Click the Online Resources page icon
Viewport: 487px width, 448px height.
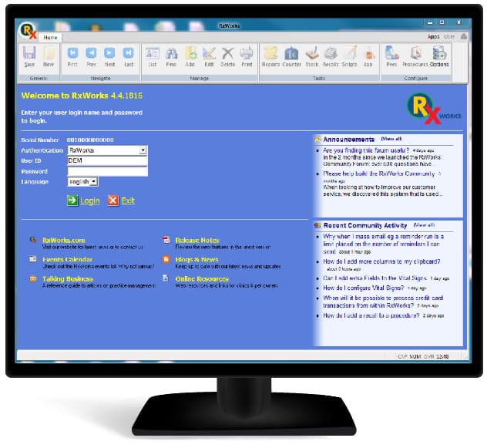pyautogui.click(x=166, y=278)
